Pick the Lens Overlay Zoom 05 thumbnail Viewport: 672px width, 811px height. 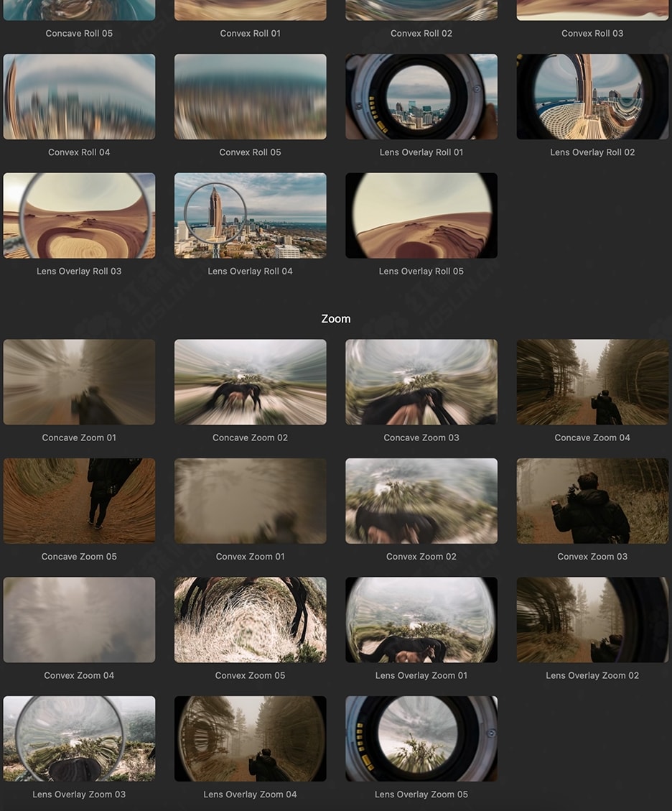421,738
